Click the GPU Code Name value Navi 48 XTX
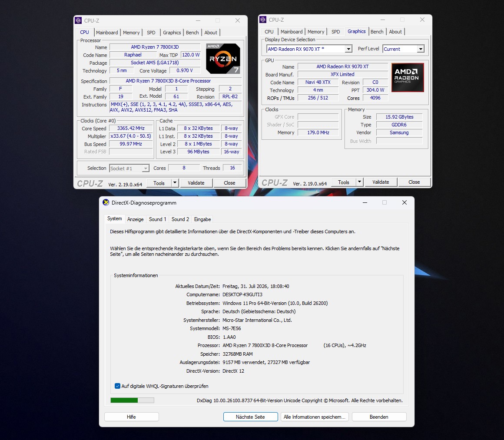The image size is (504, 440). pos(318,82)
